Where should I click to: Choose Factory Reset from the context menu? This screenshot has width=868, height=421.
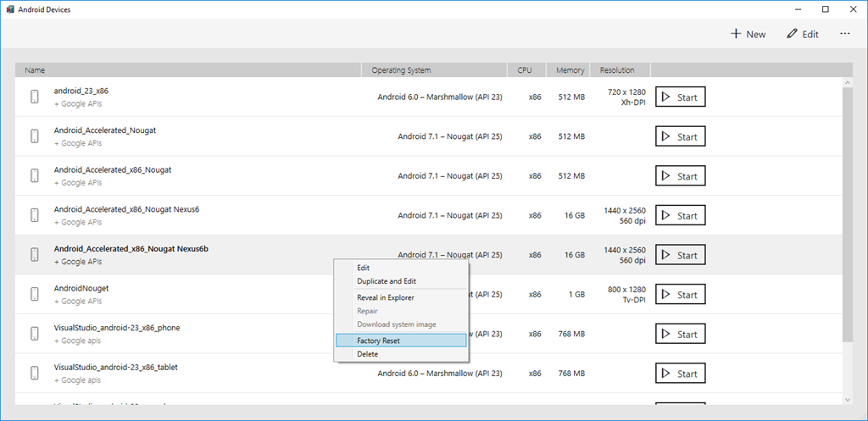pyautogui.click(x=379, y=341)
